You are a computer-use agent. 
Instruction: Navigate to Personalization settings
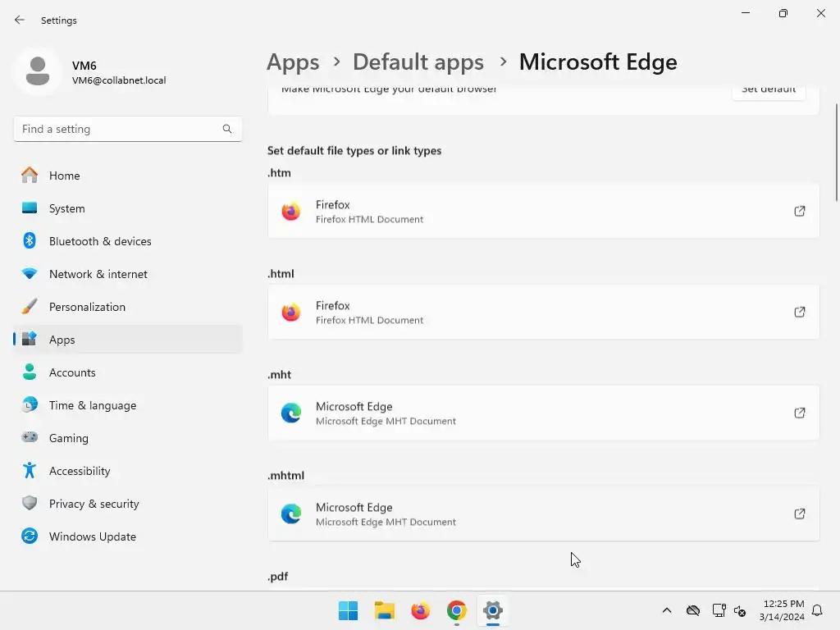click(87, 307)
